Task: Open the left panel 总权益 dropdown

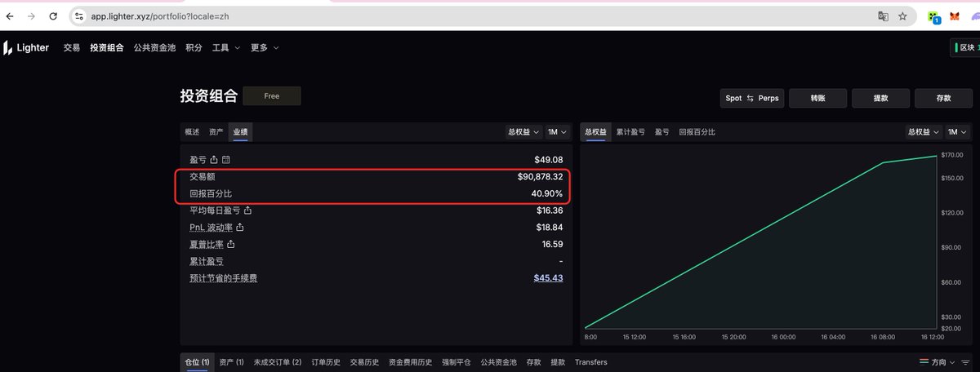Action: (x=523, y=132)
